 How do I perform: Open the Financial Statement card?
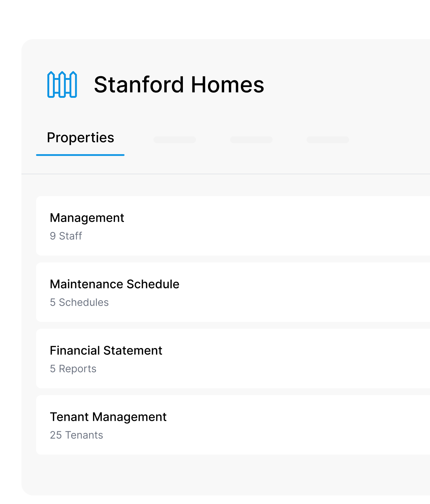click(x=214, y=358)
